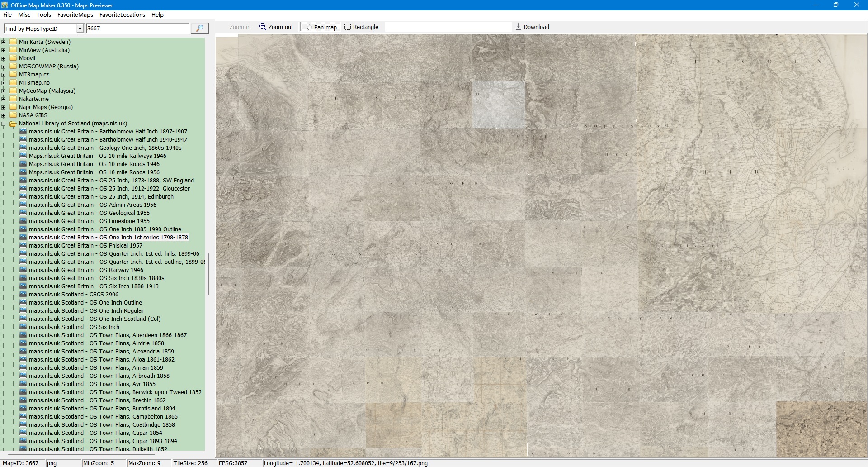Select Bartholomew Half Inch 1897-1907 map
Screen dimensions: 868x467
coord(108,131)
